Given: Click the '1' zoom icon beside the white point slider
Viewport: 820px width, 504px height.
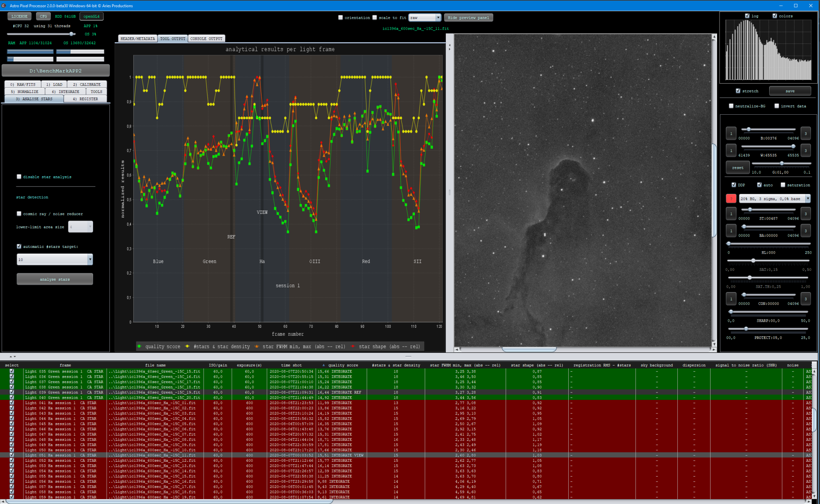Looking at the screenshot, I should 731,150.
